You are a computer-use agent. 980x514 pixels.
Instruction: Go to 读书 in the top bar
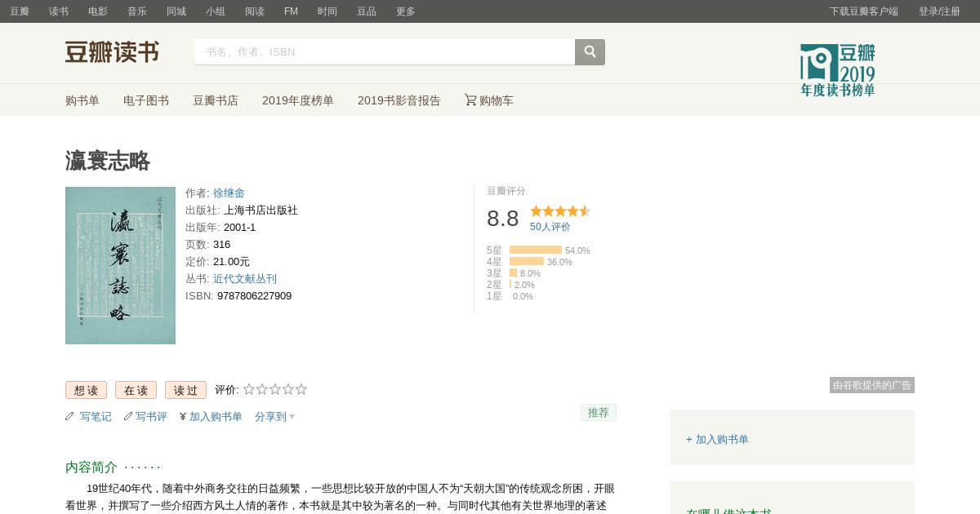[x=59, y=11]
